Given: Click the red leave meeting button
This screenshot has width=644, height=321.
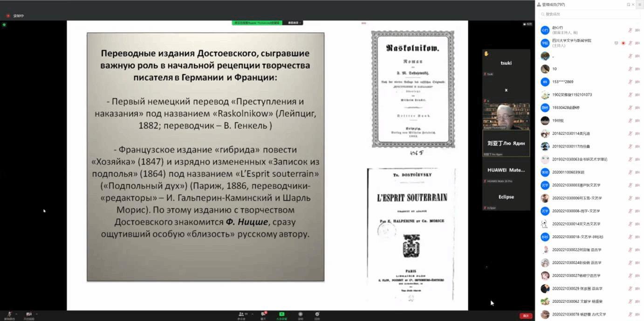Looking at the screenshot, I should click(526, 316).
